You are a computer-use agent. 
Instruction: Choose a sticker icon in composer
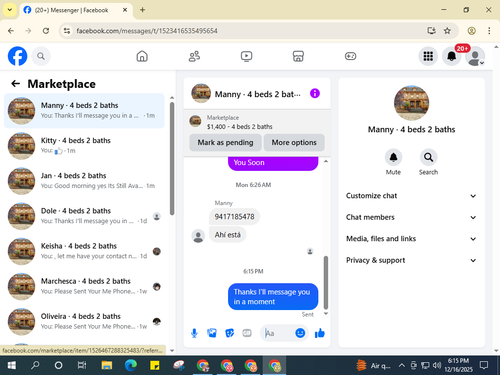[230, 333]
